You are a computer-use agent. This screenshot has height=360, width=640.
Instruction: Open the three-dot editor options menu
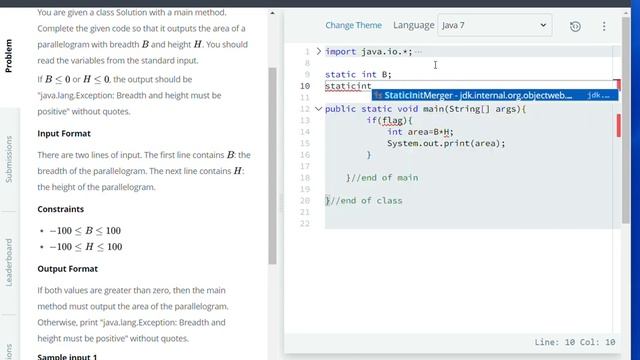coord(604,27)
